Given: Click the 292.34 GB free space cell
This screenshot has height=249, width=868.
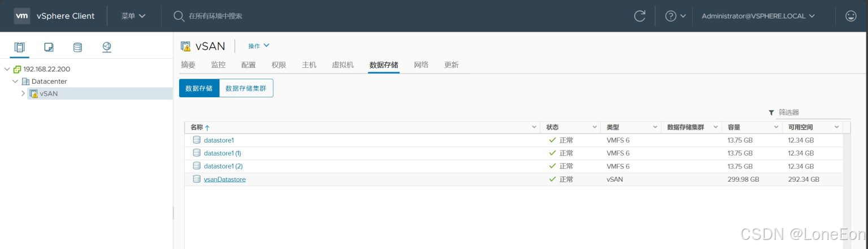Looking at the screenshot, I should tap(804, 179).
